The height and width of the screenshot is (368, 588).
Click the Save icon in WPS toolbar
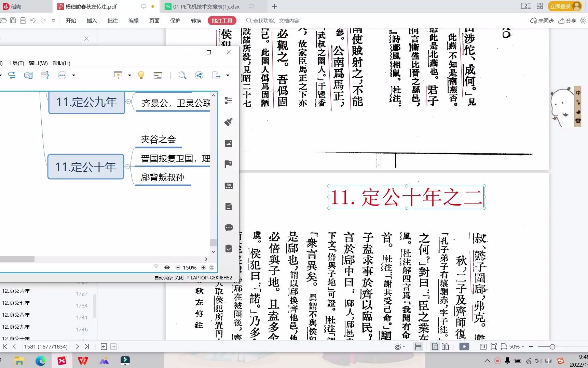[13, 21]
